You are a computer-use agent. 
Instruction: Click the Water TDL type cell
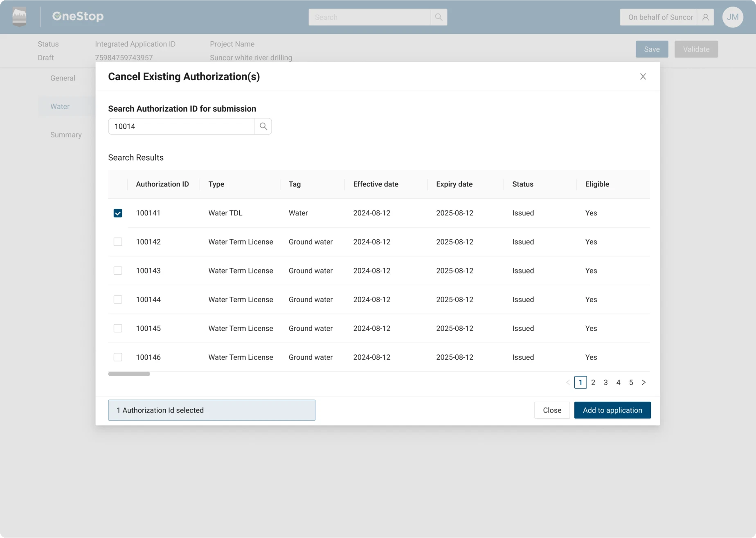coord(225,213)
